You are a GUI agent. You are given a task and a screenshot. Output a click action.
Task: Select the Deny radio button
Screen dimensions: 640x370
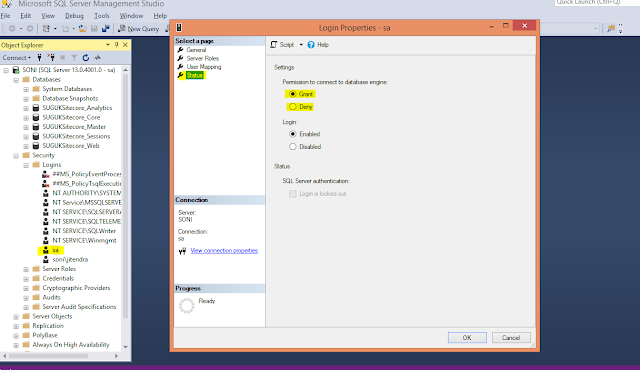click(293, 106)
